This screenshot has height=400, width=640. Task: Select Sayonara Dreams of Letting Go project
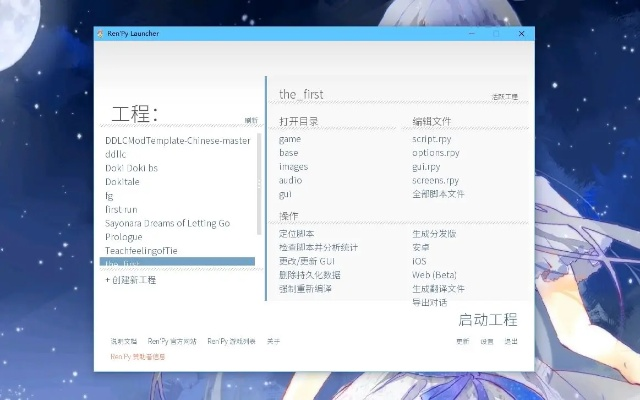pos(167,223)
